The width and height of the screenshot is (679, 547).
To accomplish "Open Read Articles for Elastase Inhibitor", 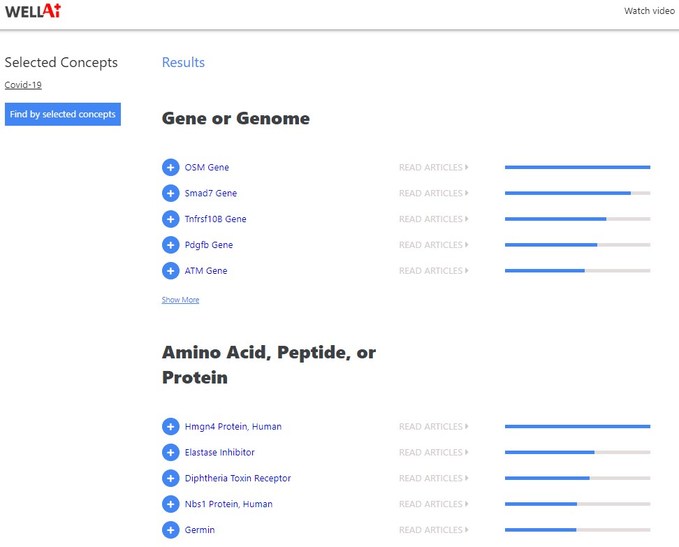I will coord(433,453).
